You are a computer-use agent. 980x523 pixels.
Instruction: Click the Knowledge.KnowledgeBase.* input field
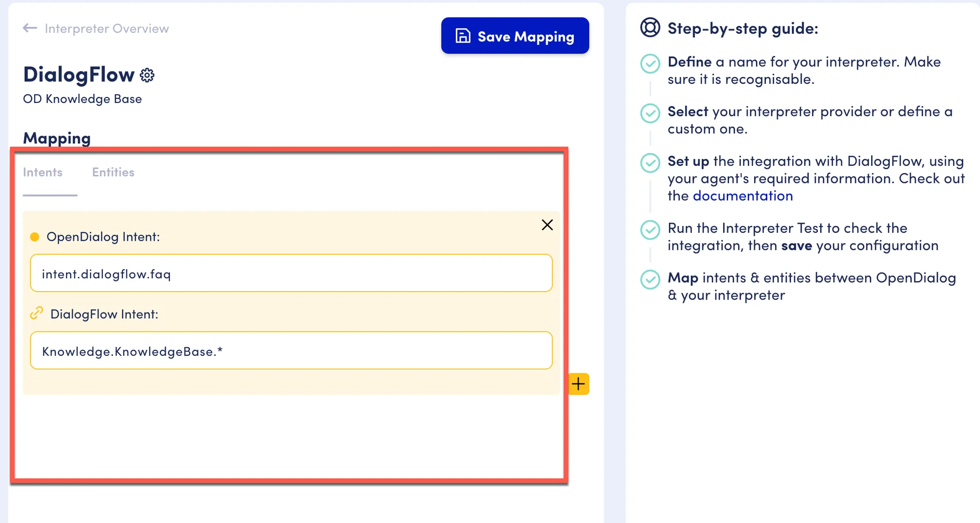pos(291,350)
